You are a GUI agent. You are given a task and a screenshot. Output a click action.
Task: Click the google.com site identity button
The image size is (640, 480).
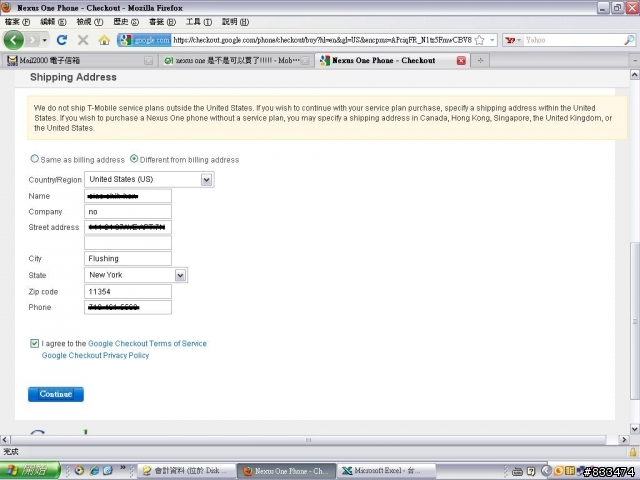(x=144, y=40)
